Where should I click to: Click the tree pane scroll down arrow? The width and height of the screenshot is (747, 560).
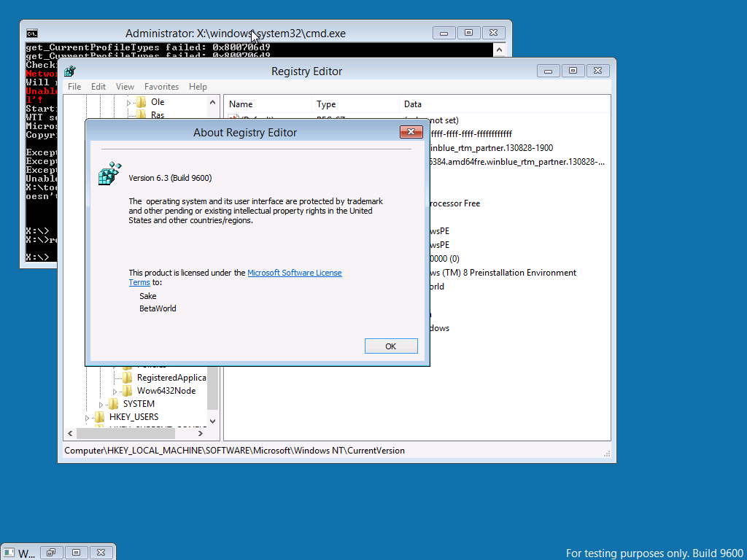(212, 421)
